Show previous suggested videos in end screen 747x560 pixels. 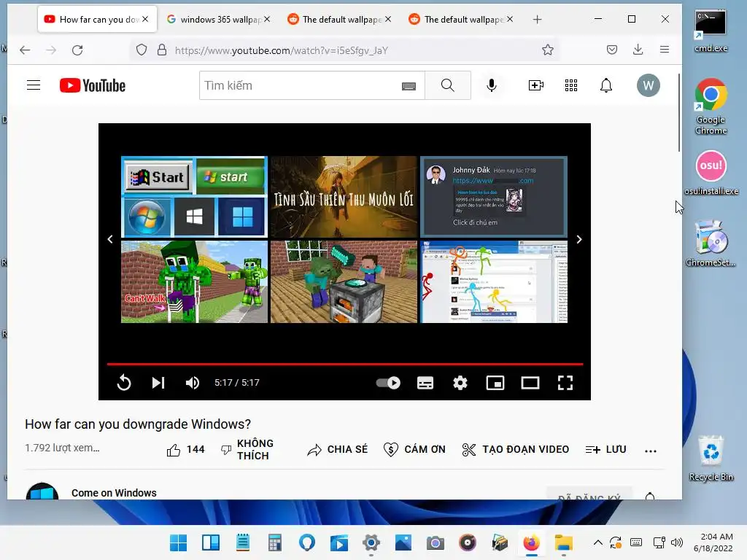(x=110, y=239)
